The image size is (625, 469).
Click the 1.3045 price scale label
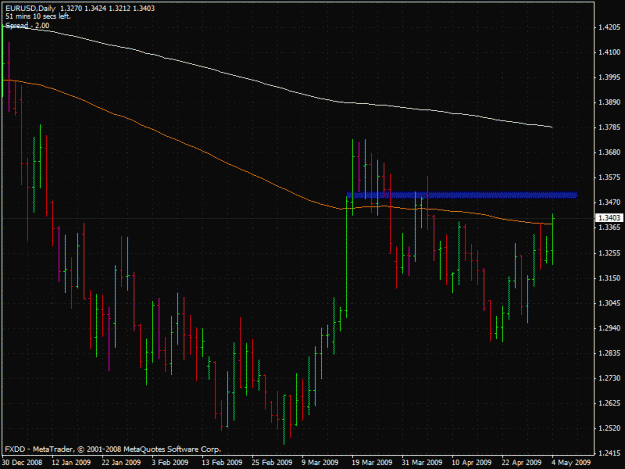pos(609,303)
